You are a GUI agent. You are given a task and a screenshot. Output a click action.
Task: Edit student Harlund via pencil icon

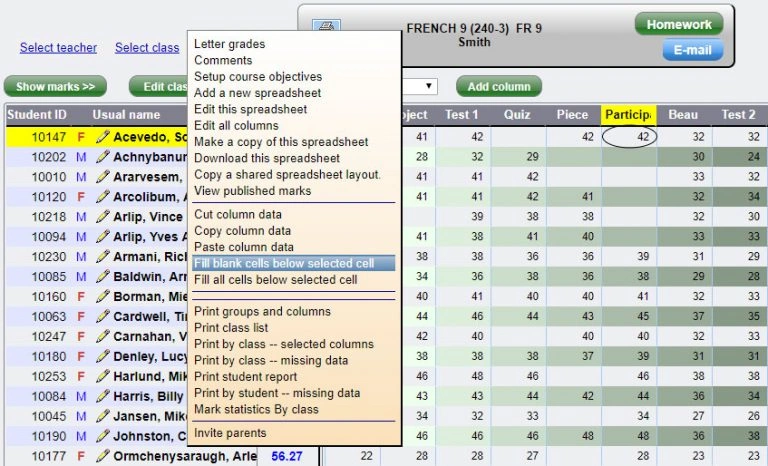click(102, 377)
